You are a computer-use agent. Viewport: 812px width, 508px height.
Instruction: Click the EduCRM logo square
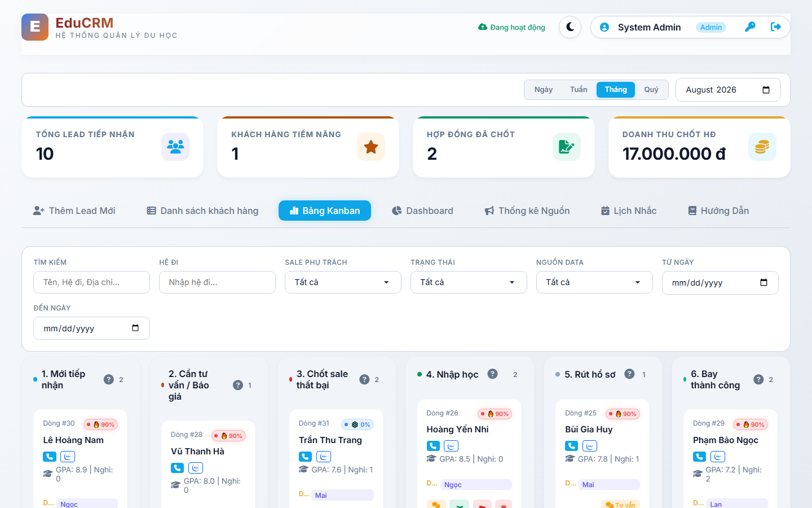point(35,27)
